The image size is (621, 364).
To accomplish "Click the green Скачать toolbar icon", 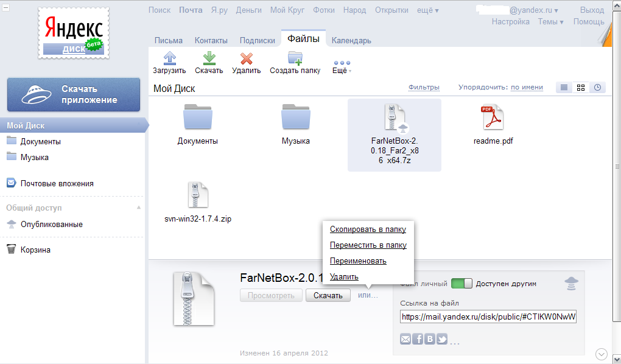I will (x=209, y=58).
